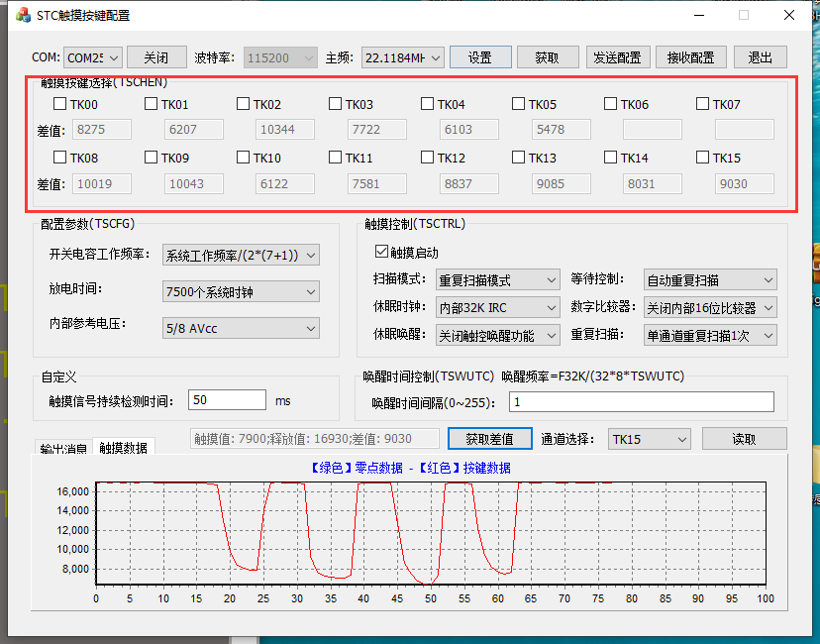This screenshot has width=820, height=644.
Task: Expand the 内部参考电压 dropdown
Action: [241, 328]
